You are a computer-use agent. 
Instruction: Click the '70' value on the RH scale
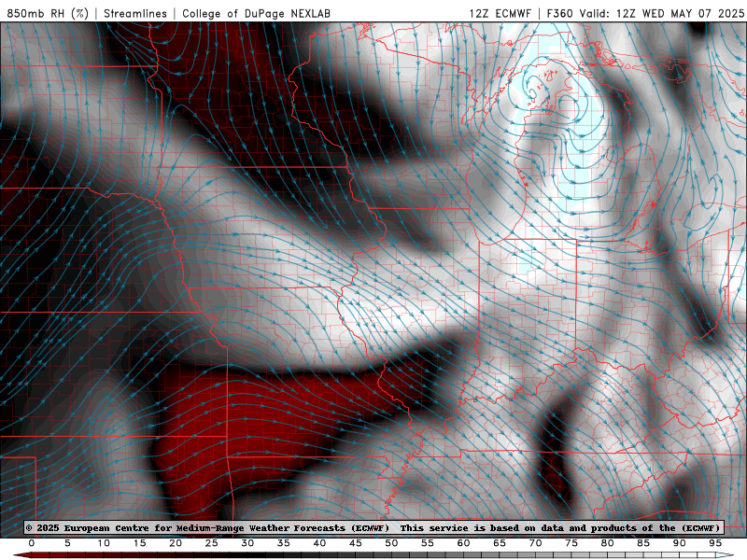coord(535,543)
